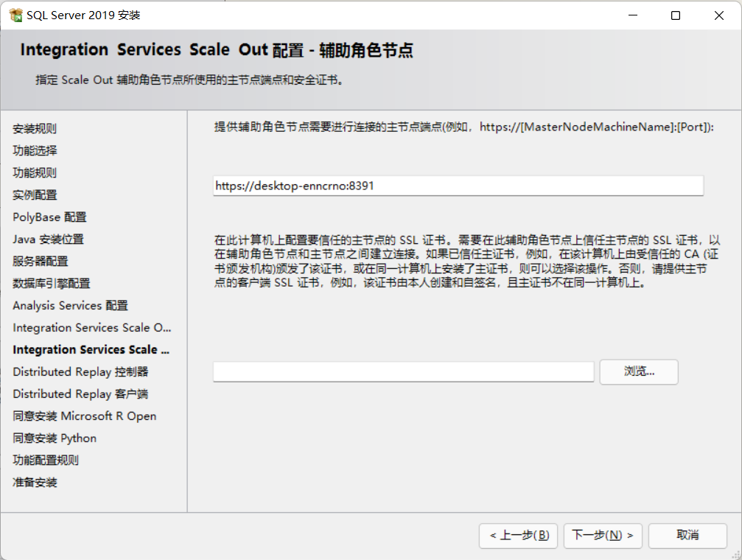Select 功能选择 step in sidebar

(x=35, y=150)
